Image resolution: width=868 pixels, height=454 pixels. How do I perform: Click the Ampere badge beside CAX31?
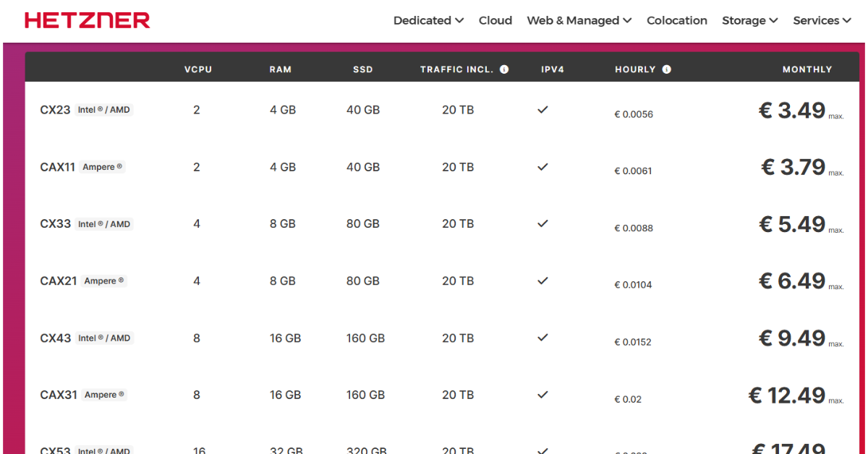(104, 395)
